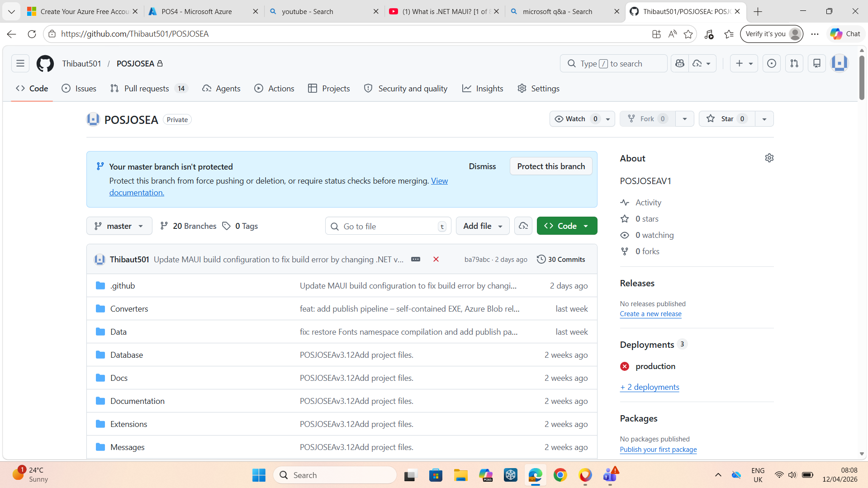Open browser tab search chevron
Image resolution: width=868 pixels, height=488 pixels.
point(11,11)
